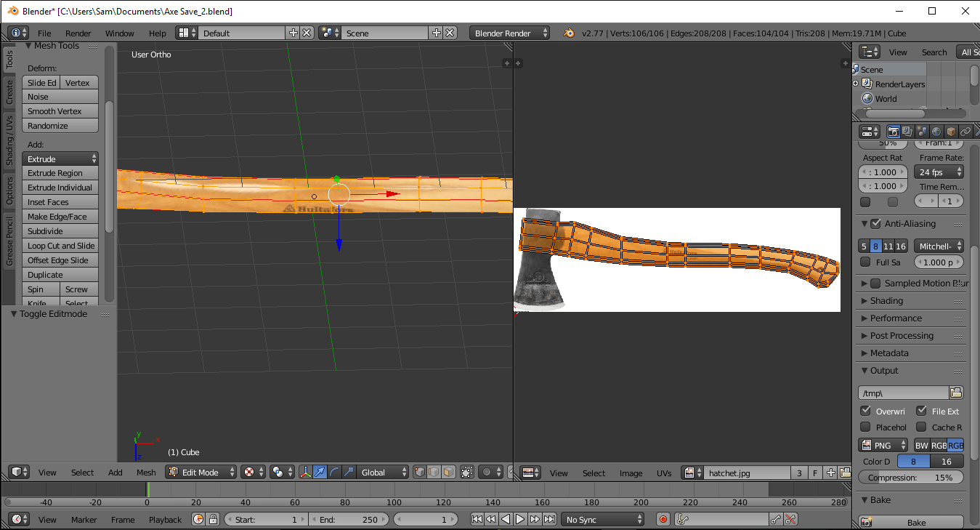Image resolution: width=980 pixels, height=530 pixels.
Task: Open the Mesh menu
Action: point(146,472)
